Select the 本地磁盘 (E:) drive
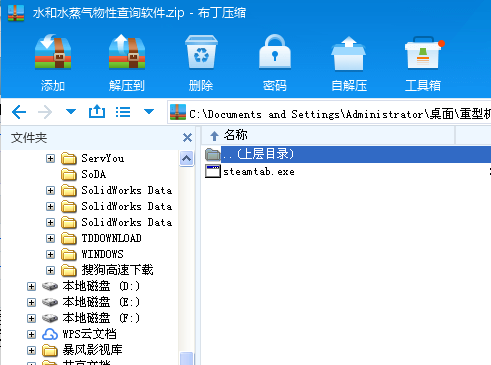The height and width of the screenshot is (365, 491). pos(101,302)
